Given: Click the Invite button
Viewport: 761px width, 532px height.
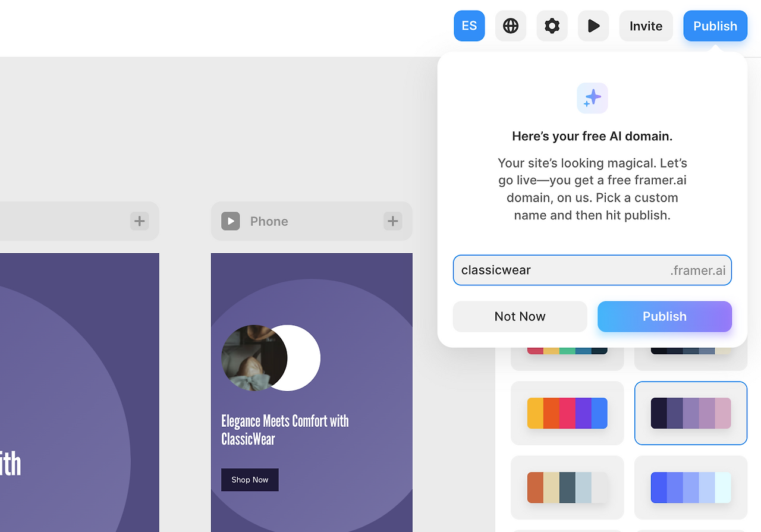Looking at the screenshot, I should coord(646,26).
